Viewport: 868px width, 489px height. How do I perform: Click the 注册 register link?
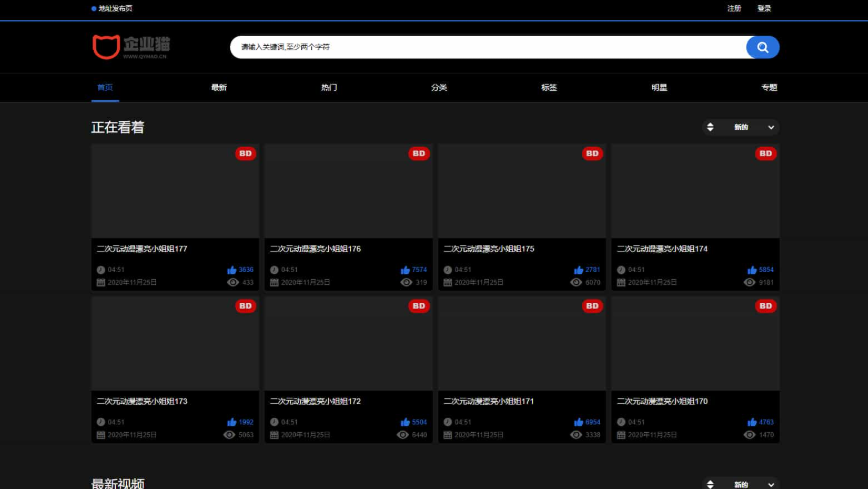click(x=734, y=8)
